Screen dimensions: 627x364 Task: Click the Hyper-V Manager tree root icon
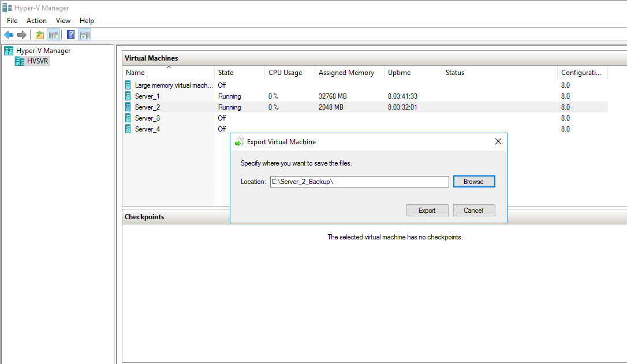pyautogui.click(x=9, y=51)
